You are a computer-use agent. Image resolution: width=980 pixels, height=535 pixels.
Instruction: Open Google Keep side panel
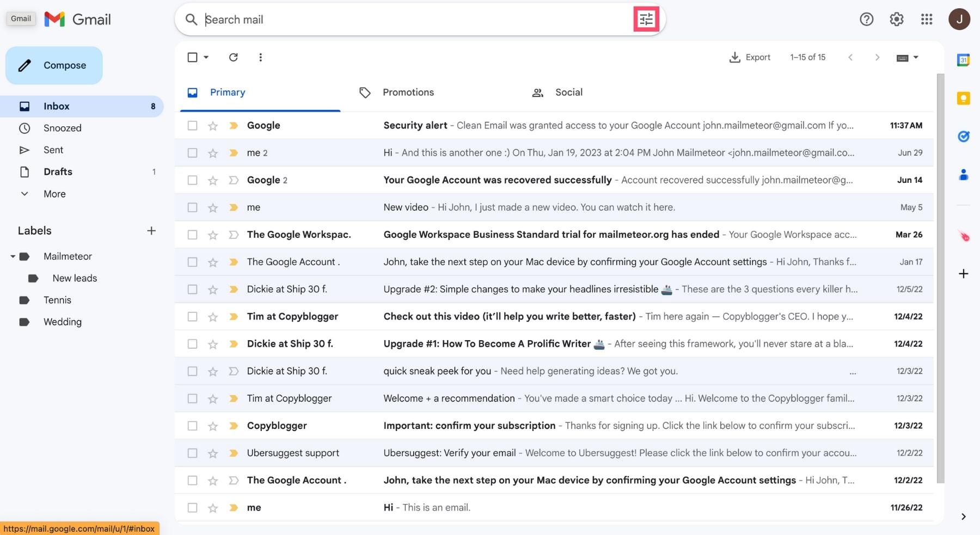click(963, 99)
